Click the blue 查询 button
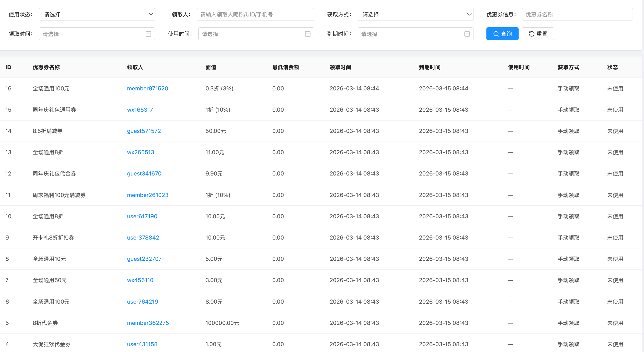This screenshot has width=644, height=352. pos(502,34)
